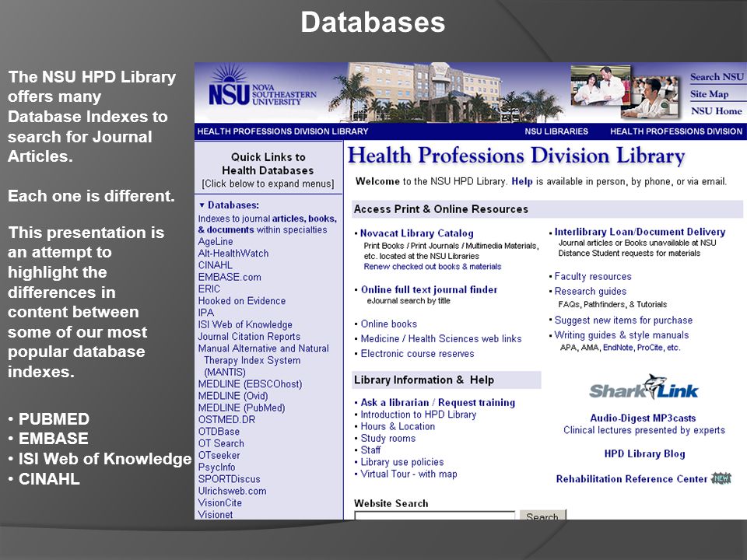Image resolution: width=747 pixels, height=560 pixels.
Task: Open the IPA database link
Action: coord(205,313)
